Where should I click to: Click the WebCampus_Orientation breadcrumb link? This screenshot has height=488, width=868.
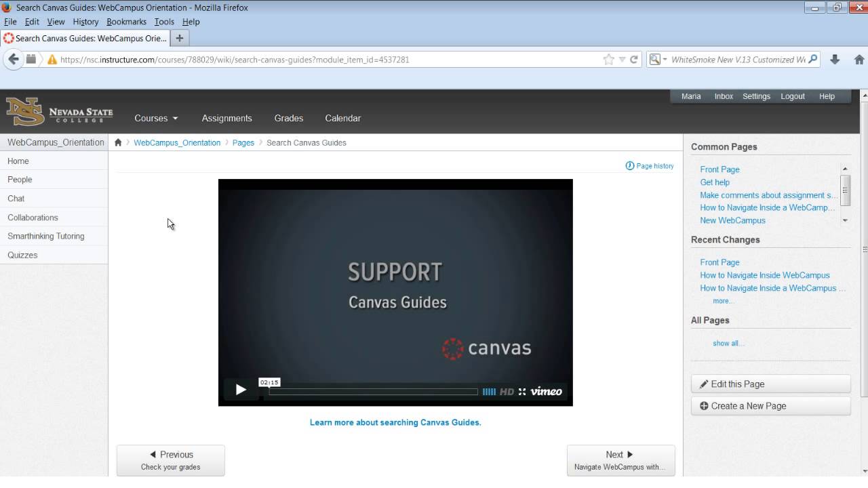(177, 142)
